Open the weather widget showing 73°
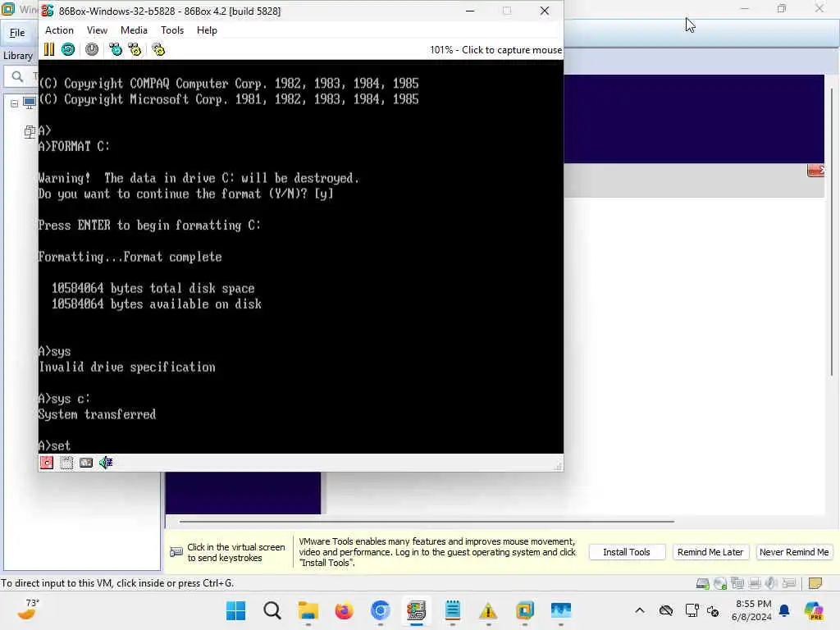The image size is (840, 630). point(28,610)
